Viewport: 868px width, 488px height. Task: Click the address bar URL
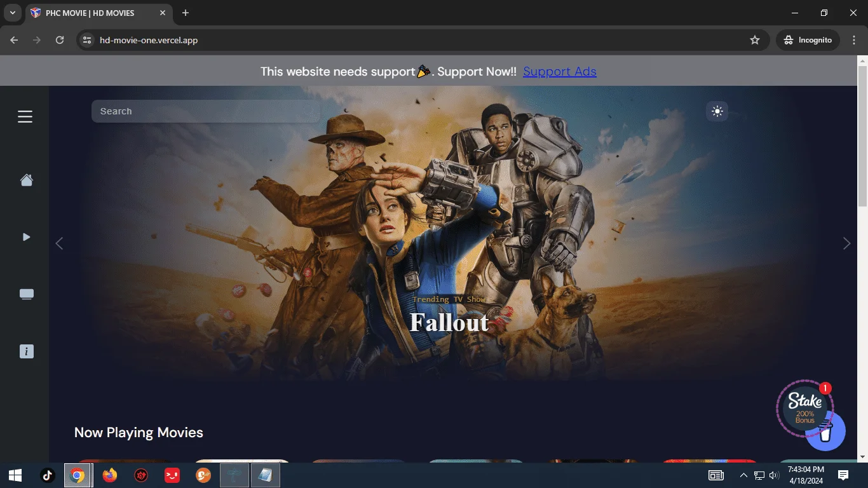[x=149, y=40]
